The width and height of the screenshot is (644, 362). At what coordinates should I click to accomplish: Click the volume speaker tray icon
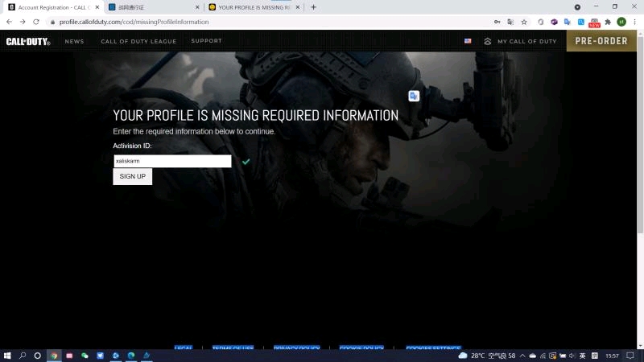572,356
